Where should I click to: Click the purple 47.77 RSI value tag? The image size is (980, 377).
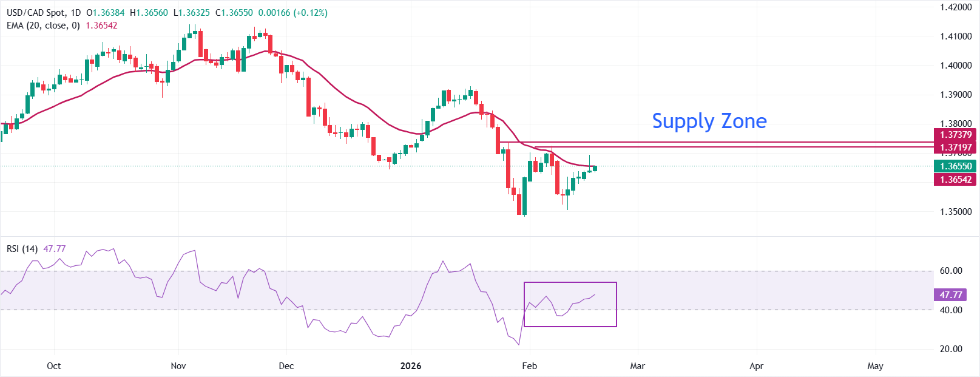[951, 295]
